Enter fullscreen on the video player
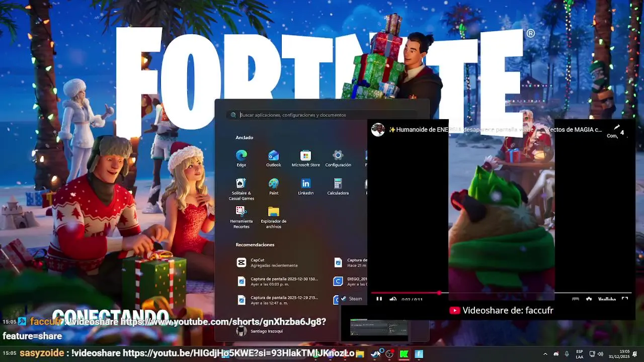Viewport: 644px width, 362px height. (625, 300)
